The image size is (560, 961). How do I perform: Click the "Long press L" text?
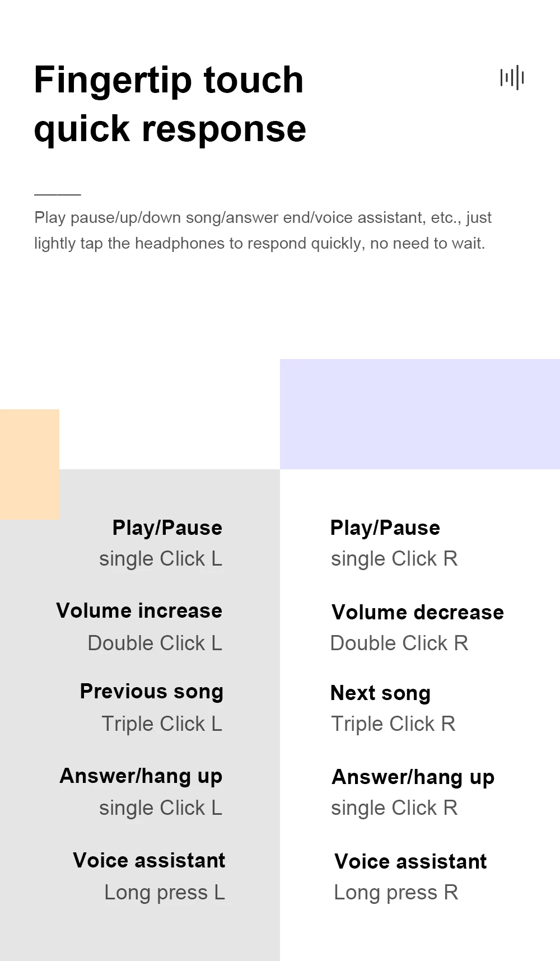(x=165, y=892)
